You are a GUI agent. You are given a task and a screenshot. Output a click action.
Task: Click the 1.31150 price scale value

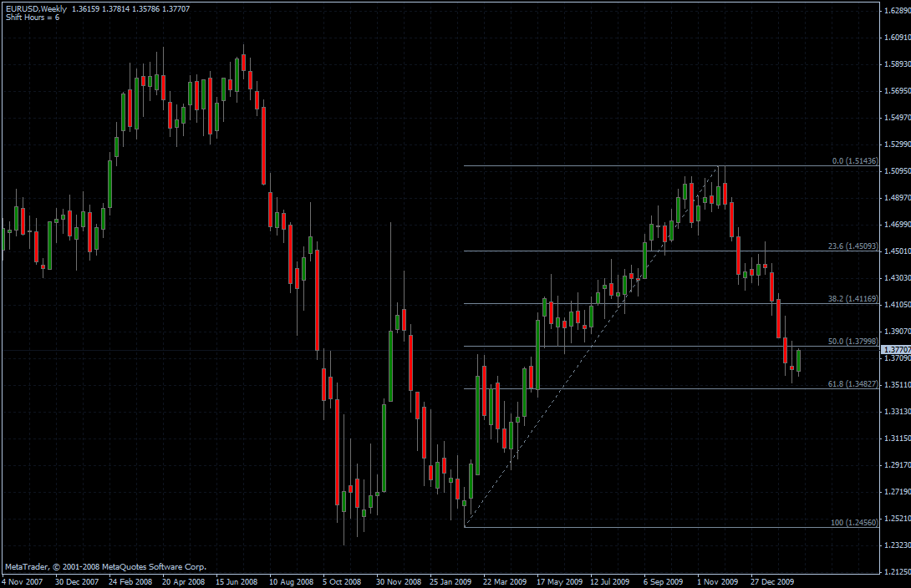point(897,438)
